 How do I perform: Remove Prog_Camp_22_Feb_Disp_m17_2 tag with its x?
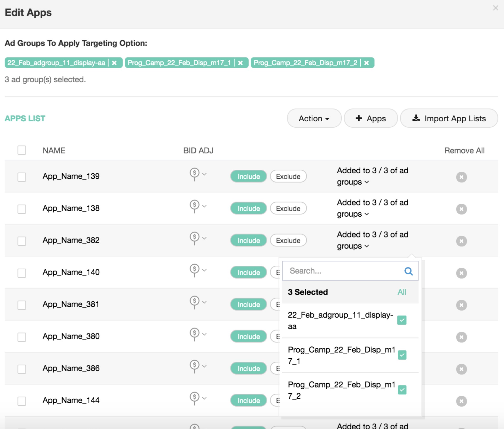point(366,63)
